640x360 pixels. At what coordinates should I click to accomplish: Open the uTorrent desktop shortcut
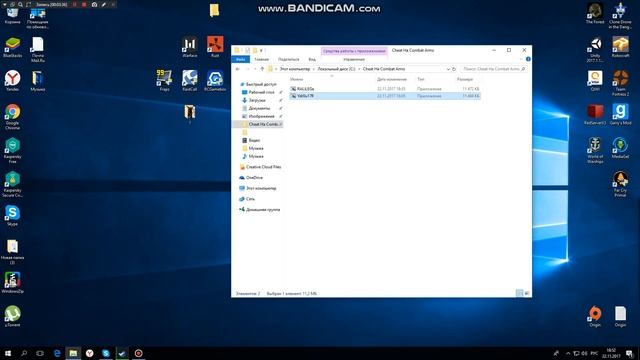click(x=12, y=316)
